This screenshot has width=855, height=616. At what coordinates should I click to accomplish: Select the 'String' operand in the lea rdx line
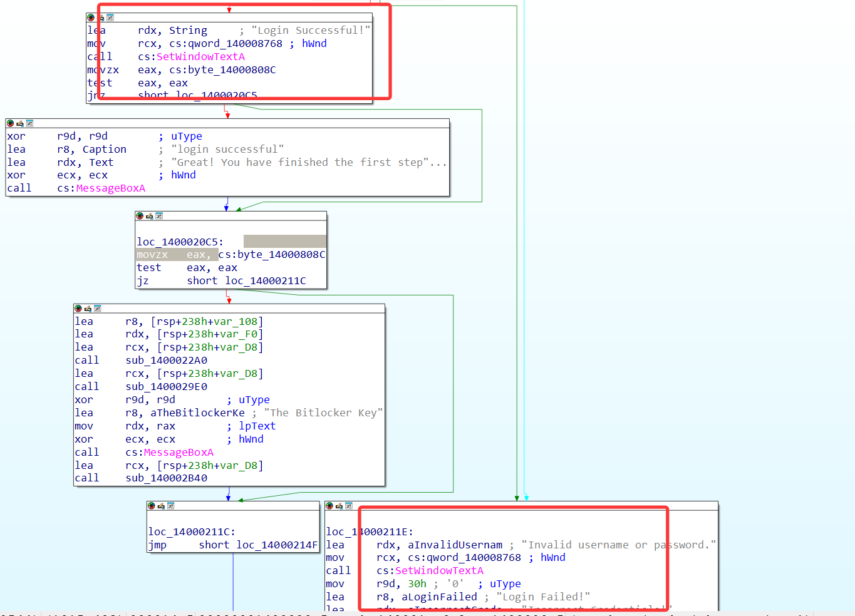188,31
